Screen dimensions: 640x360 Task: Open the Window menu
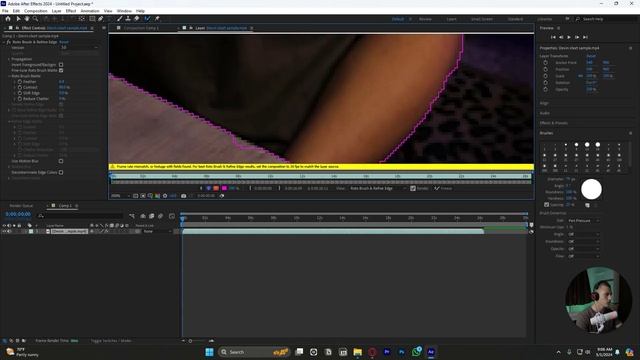click(x=124, y=11)
